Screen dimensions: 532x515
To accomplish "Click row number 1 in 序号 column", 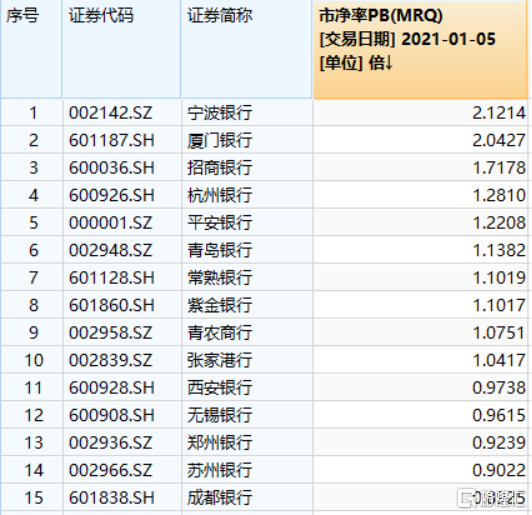I will coord(33,113).
